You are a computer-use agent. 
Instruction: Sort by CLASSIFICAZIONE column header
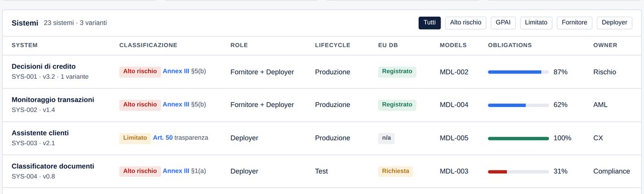(148, 45)
